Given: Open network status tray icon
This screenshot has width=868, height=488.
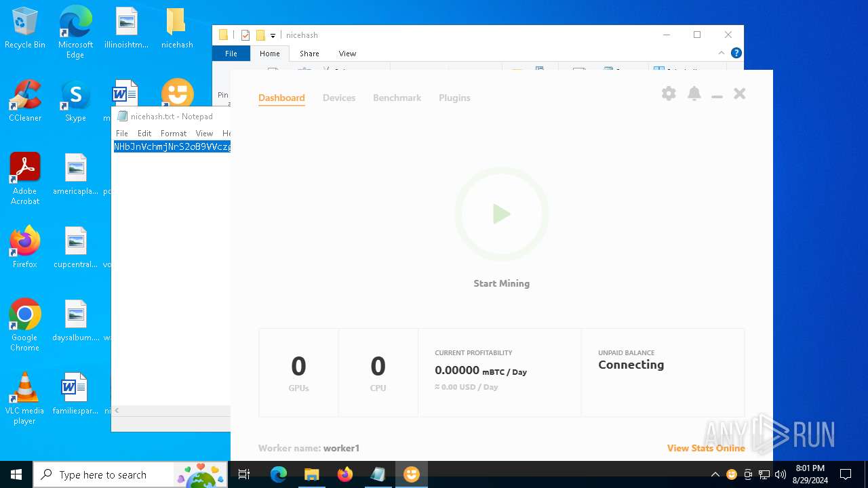Looking at the screenshot, I should [764, 474].
